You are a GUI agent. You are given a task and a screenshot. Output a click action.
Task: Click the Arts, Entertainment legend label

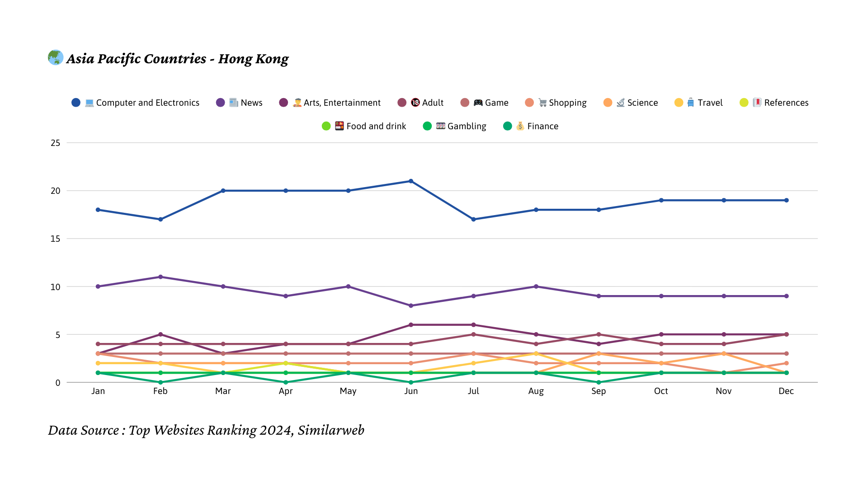pos(342,103)
